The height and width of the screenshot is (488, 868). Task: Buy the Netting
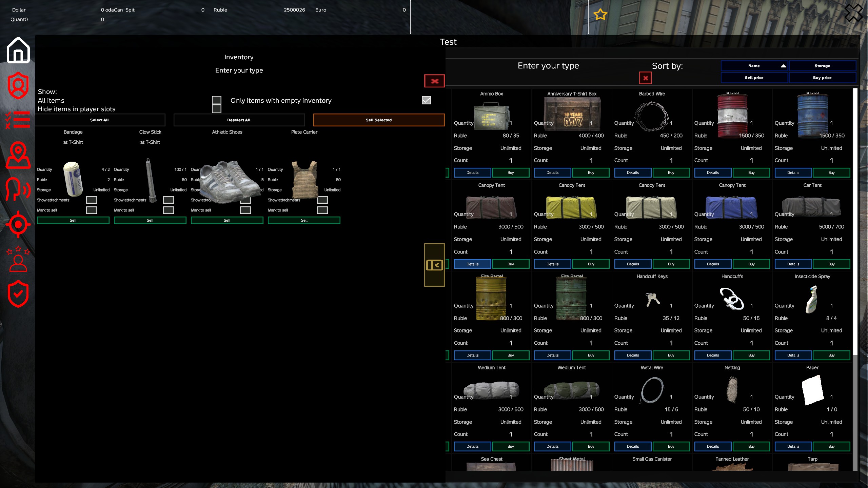click(751, 446)
